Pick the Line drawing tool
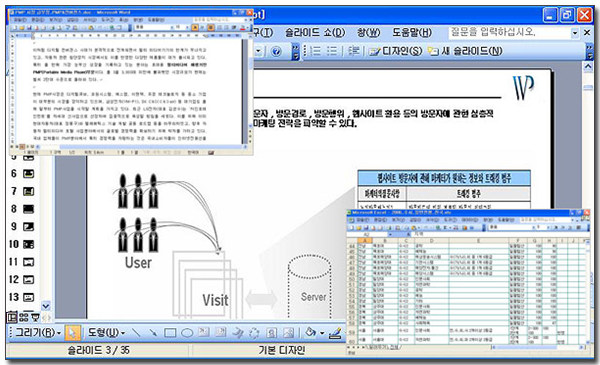The height and width of the screenshot is (365, 600). [x=136, y=333]
